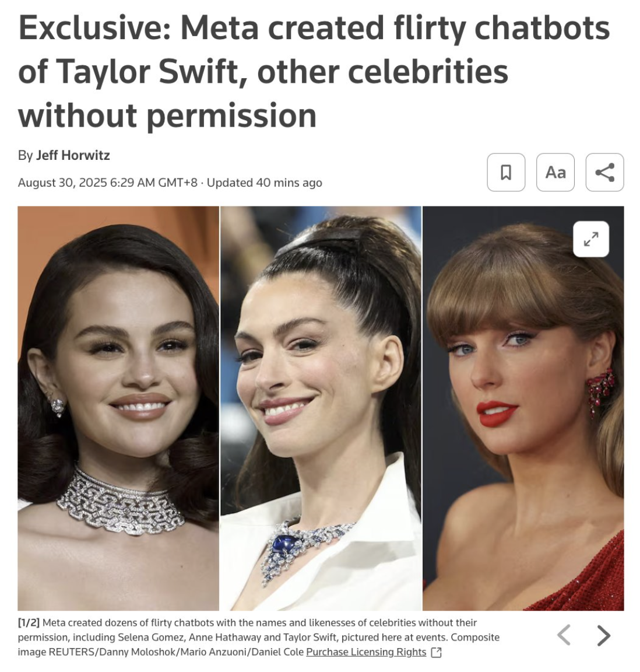Image resolution: width=640 pixels, height=672 pixels.
Task: Expand the composite image to fullscreen
Action: tap(590, 239)
